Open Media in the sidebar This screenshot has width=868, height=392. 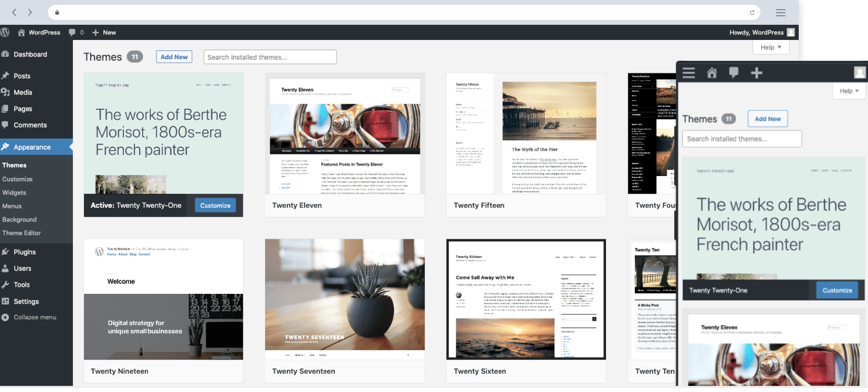[23, 92]
